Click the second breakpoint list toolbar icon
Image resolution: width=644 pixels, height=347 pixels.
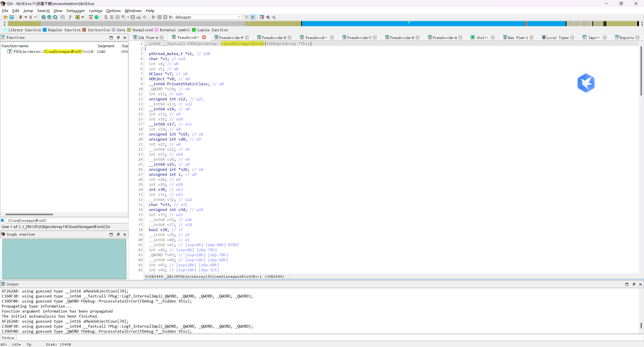268,17
